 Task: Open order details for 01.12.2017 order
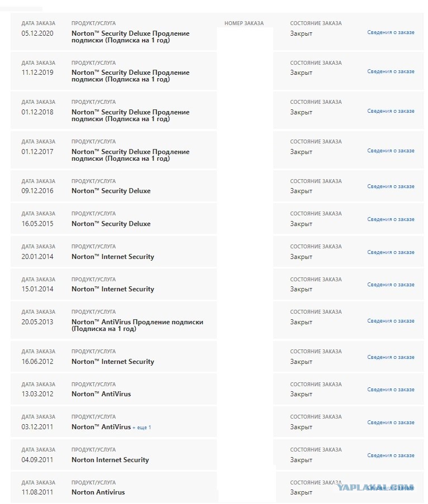391,151
